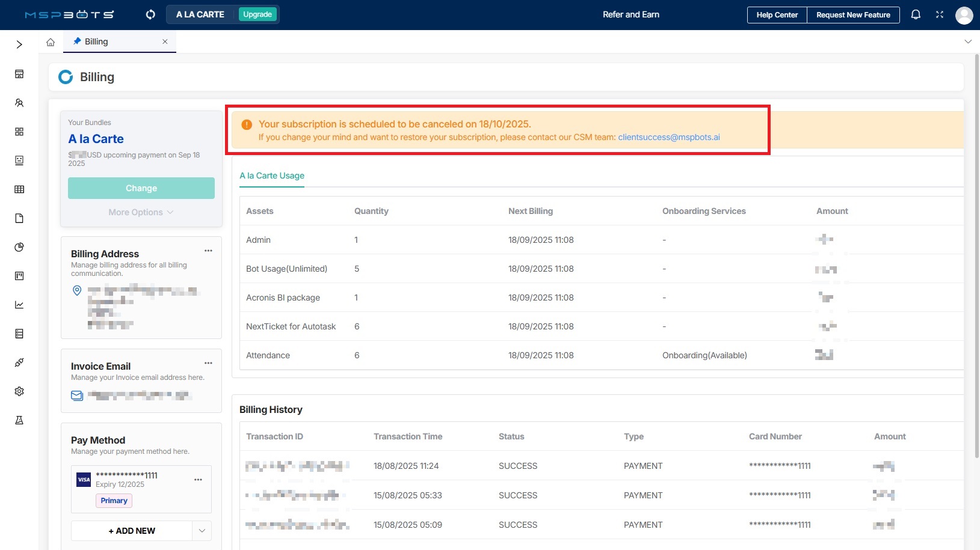The width and height of the screenshot is (980, 550).
Task: Close the Billing tab
Action: pos(165,41)
